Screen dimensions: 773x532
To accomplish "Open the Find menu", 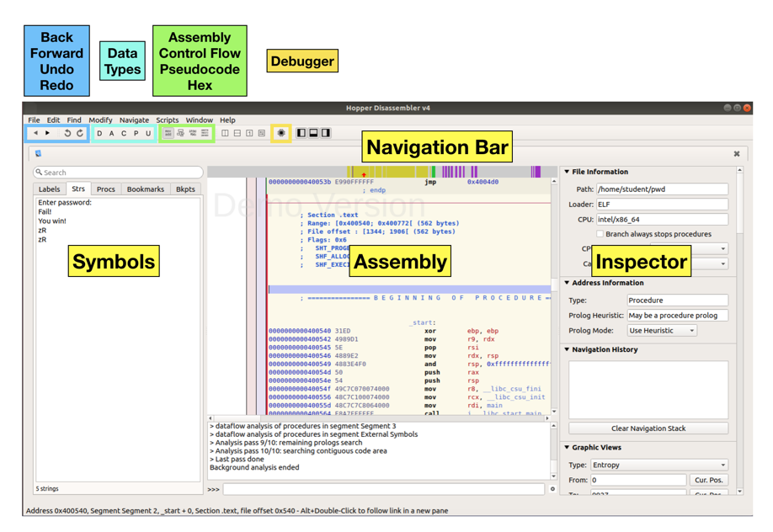I will click(74, 120).
